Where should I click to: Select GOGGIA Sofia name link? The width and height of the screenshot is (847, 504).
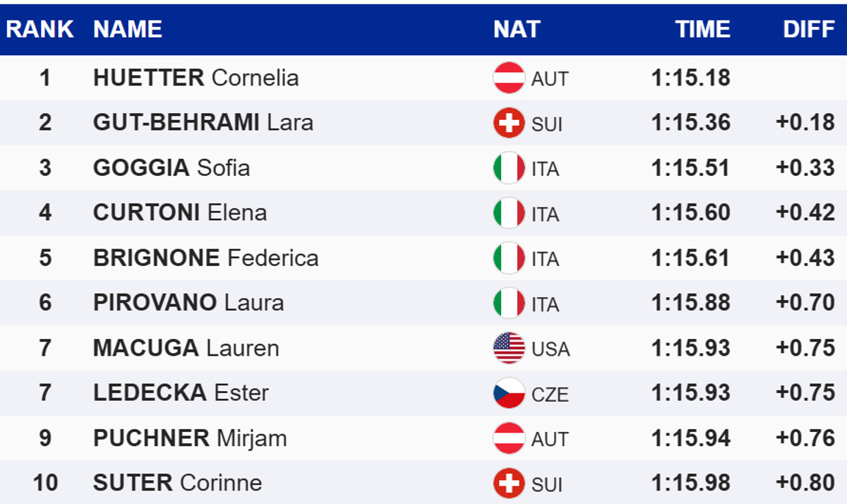pyautogui.click(x=172, y=168)
